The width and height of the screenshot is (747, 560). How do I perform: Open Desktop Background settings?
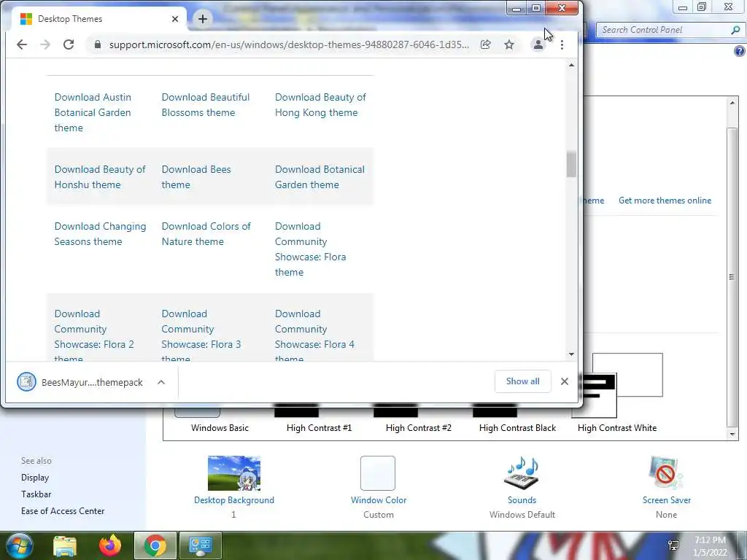click(x=234, y=487)
